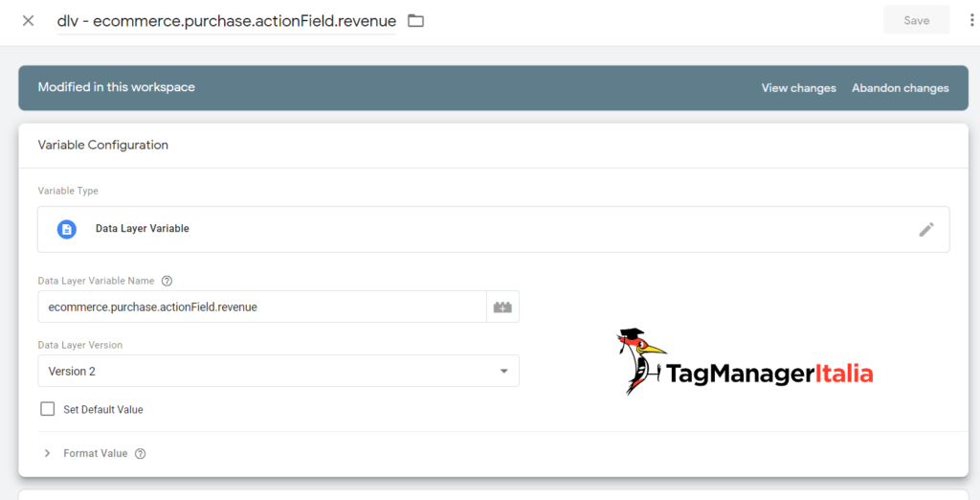Click the Set Default Value label text
This screenshot has height=500, width=980.
pos(103,410)
